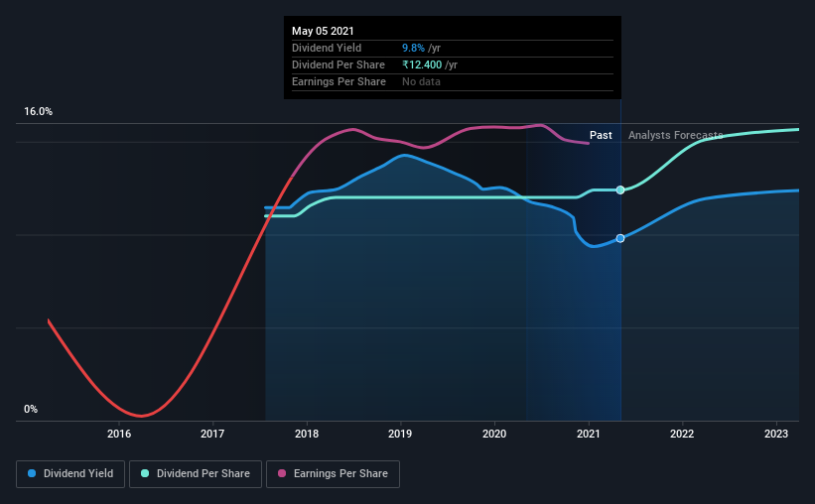Image resolution: width=815 pixels, height=504 pixels.
Task: Click the teal Dividend Per Share legend dot
Action: (x=145, y=473)
